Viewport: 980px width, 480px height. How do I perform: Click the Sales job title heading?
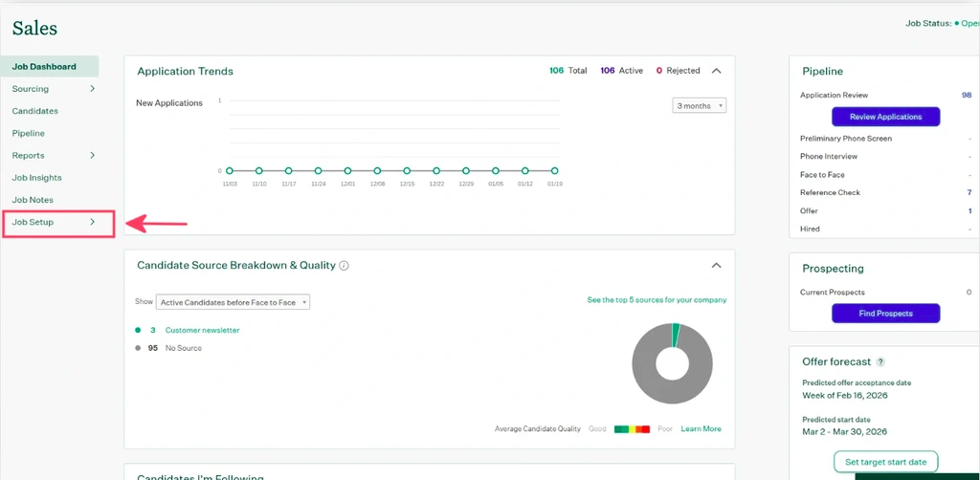tap(34, 28)
